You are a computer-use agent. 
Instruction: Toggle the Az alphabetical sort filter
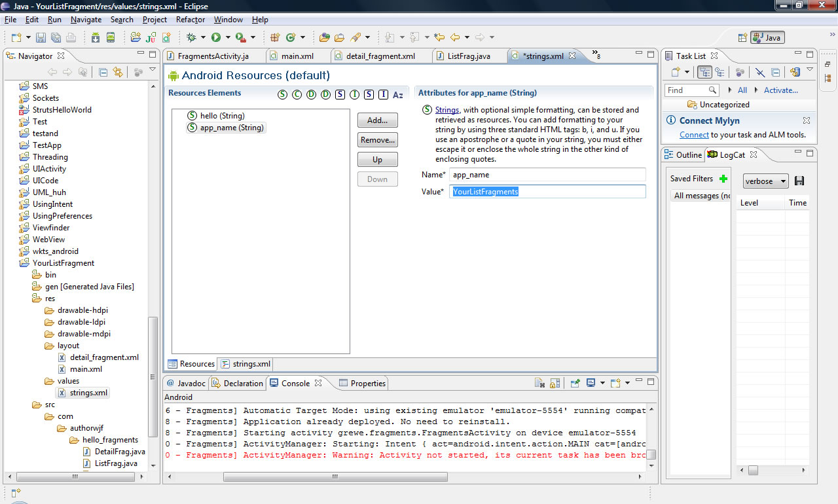tap(397, 95)
